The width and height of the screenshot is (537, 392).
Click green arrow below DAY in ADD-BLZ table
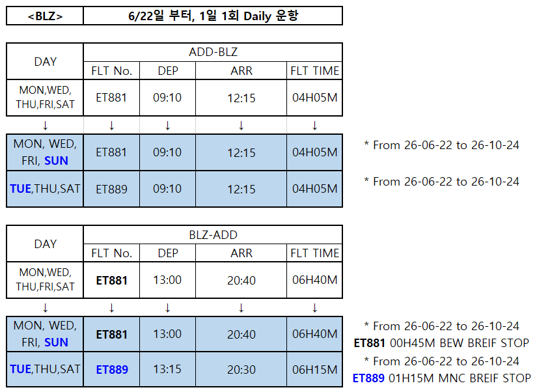[x=45, y=125]
